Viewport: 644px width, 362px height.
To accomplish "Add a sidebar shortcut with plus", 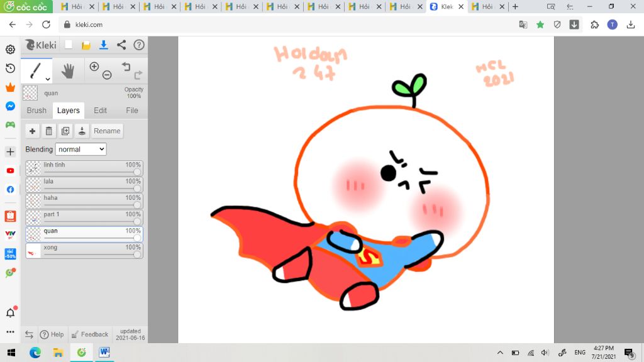I will point(10,152).
